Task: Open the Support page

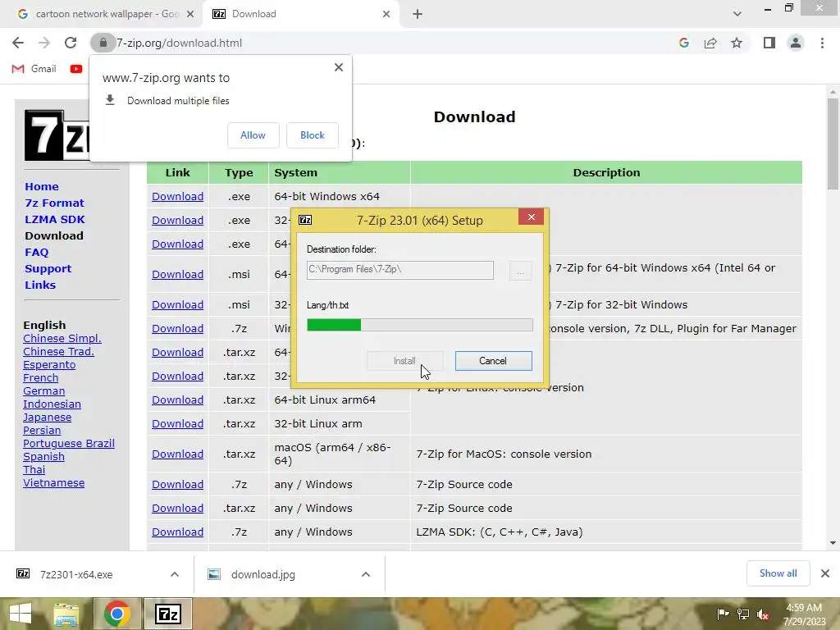Action: 48,268
